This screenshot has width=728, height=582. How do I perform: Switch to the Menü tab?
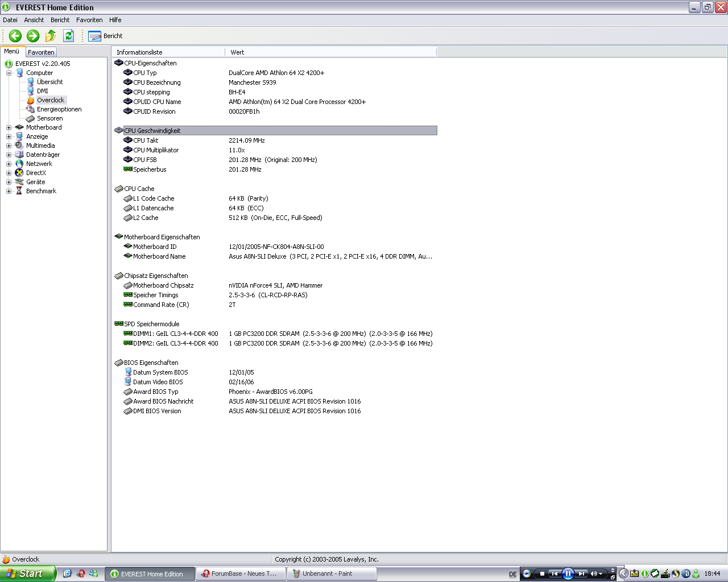[12, 51]
